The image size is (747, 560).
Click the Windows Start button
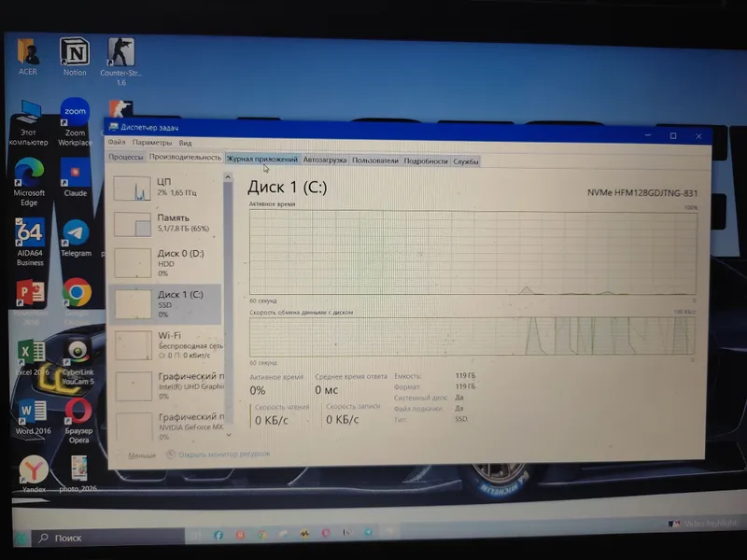21,539
